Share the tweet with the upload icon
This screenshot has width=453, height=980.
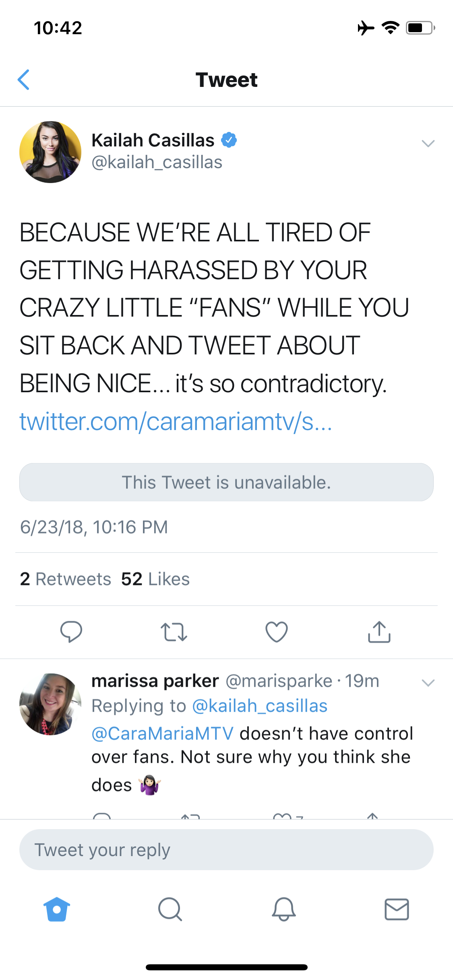pos(379,632)
